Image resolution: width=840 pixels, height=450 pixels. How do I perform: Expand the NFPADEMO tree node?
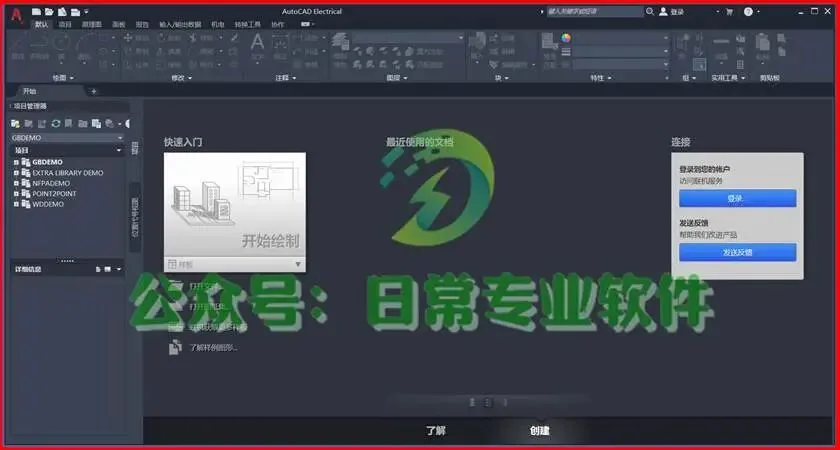pos(16,183)
